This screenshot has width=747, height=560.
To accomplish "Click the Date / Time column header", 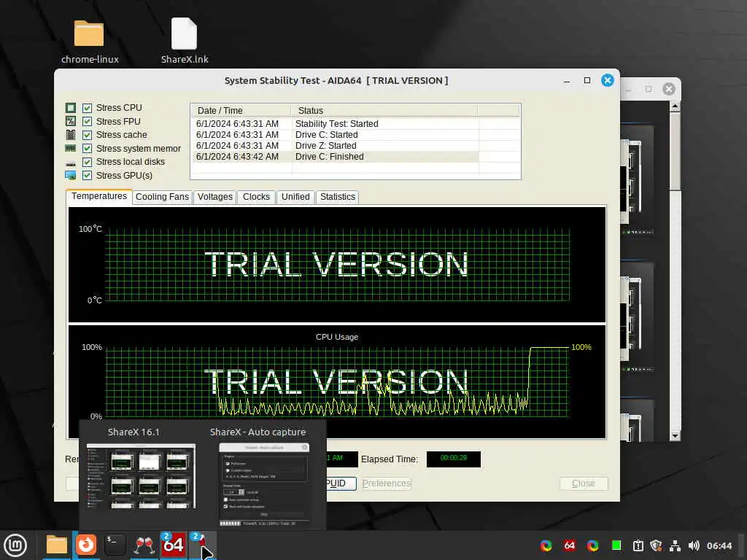I will click(x=241, y=111).
